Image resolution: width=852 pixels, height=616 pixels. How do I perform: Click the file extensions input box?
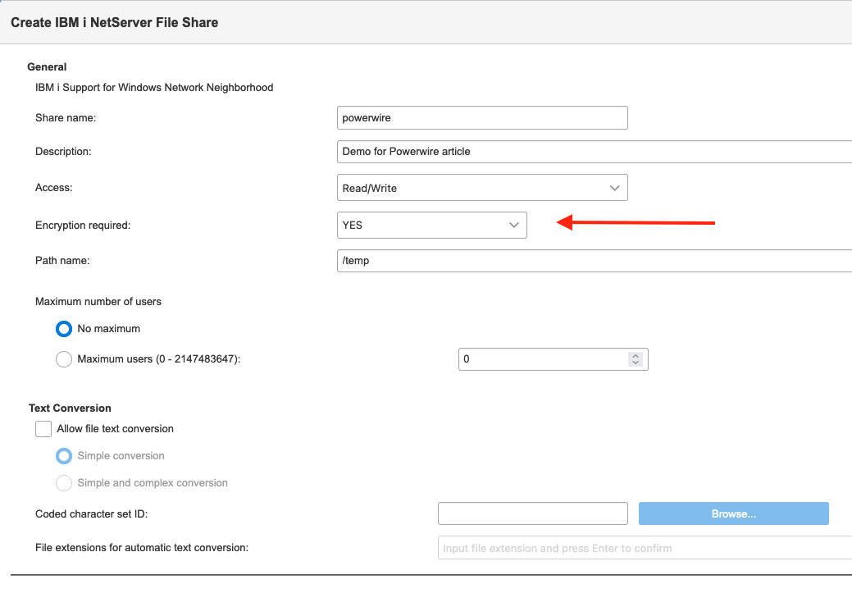[x=645, y=548]
